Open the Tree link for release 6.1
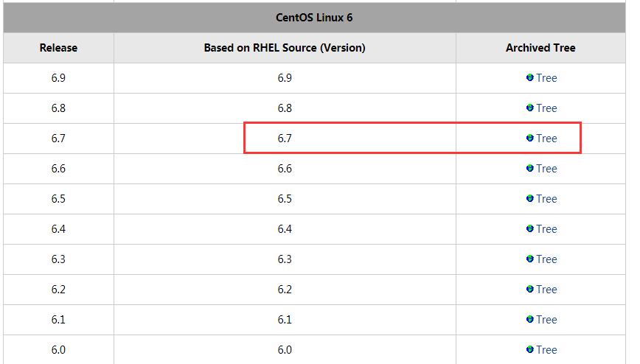Image resolution: width=640 pixels, height=364 pixels. (546, 320)
